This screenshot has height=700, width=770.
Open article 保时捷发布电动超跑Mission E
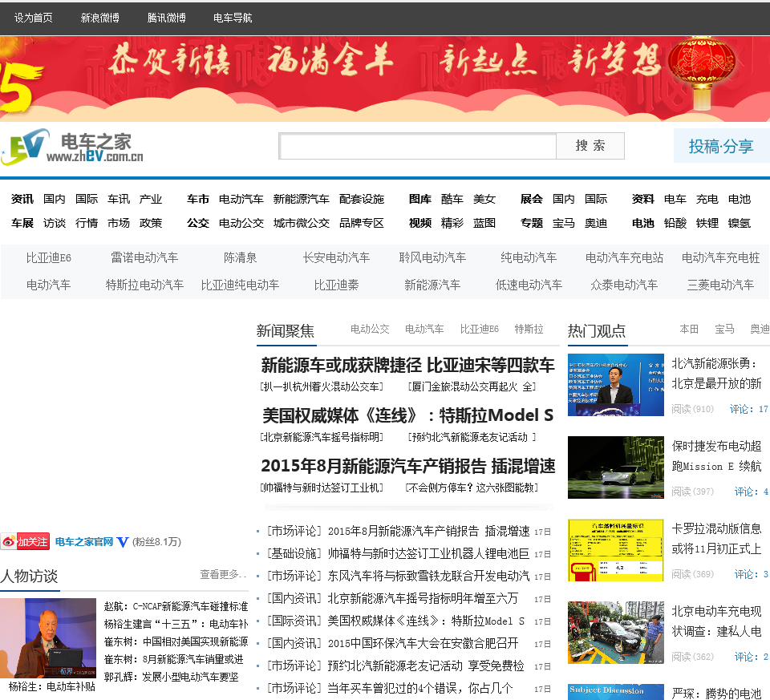[716, 456]
